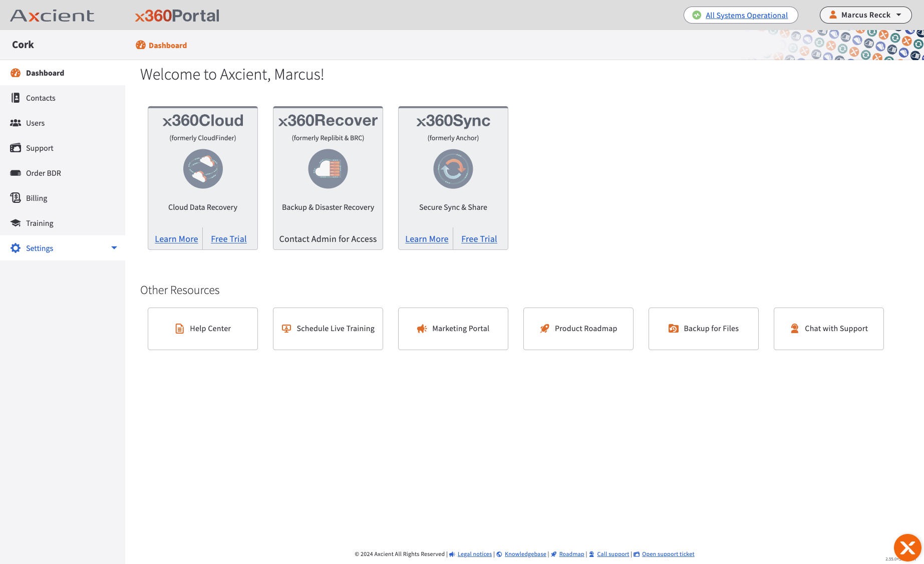Click the Contacts address book icon
The image size is (924, 564).
click(x=16, y=98)
